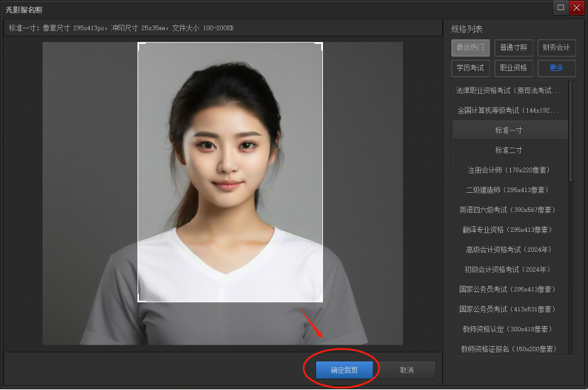
Task: Pick the 全国计算机等级考试 spec
Action: pyautogui.click(x=510, y=111)
